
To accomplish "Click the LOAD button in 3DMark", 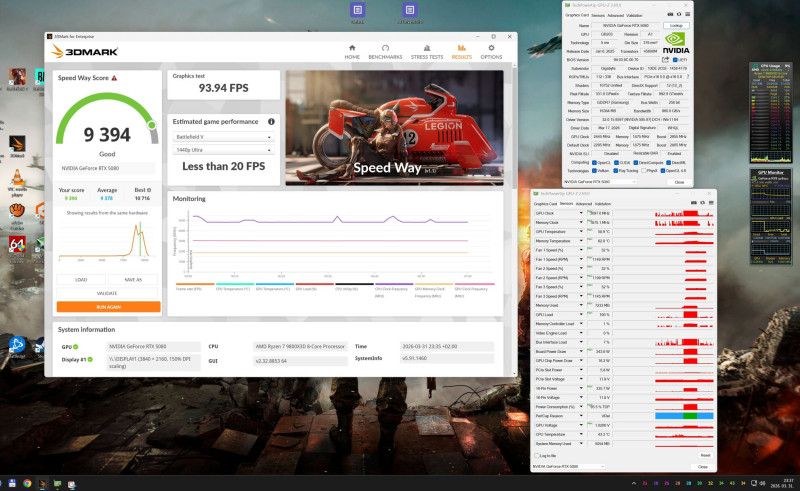I will (x=81, y=280).
